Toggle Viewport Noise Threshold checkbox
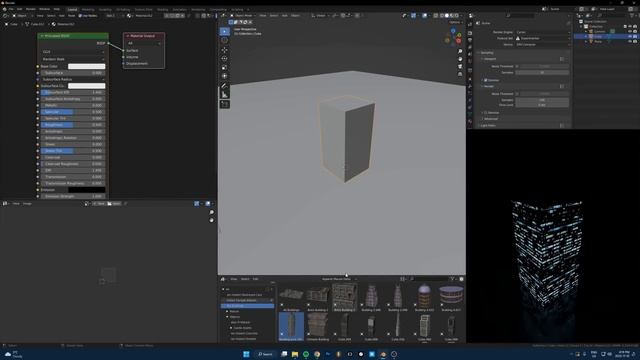Image resolution: width=640 pixels, height=360 pixels. [517, 66]
